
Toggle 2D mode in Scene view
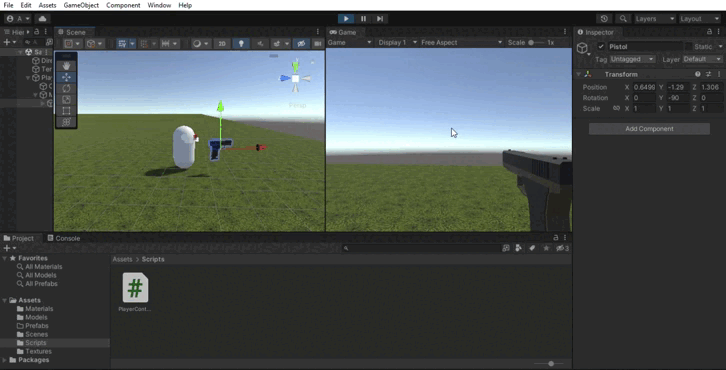coord(222,44)
